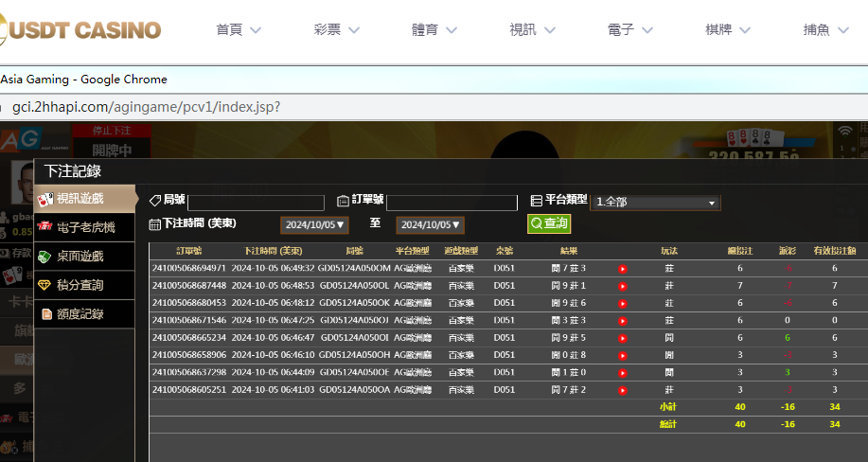Open the end date picker

(x=430, y=224)
